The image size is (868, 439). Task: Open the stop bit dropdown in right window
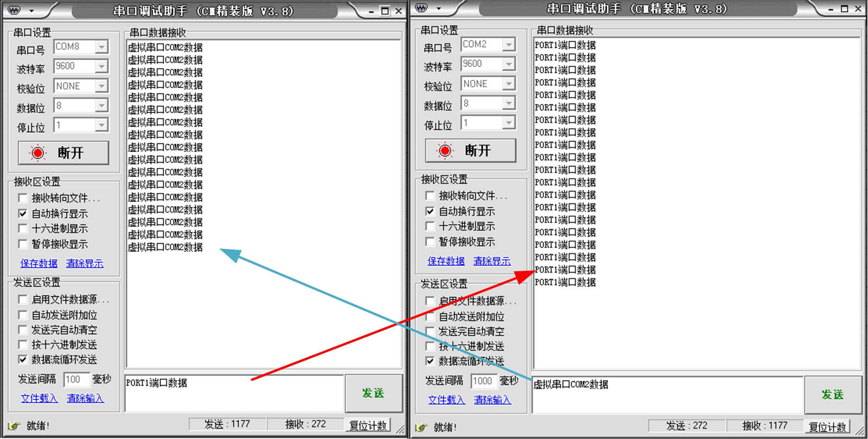pos(509,122)
